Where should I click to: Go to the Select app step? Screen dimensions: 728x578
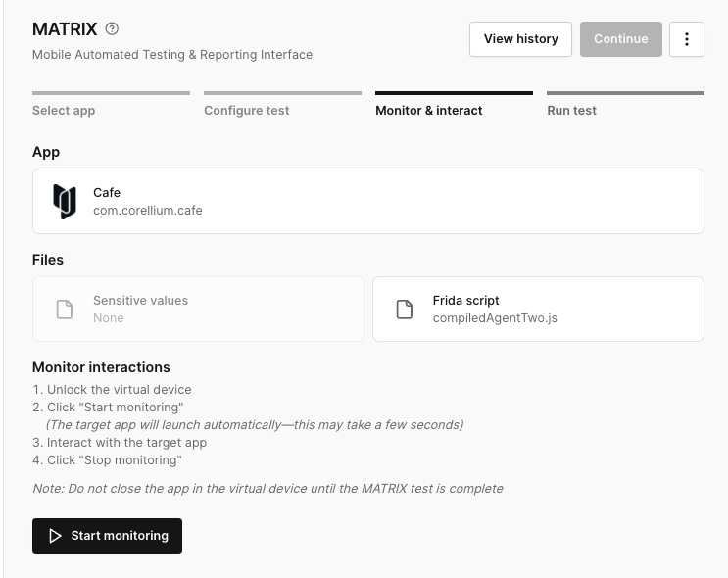[111, 105]
